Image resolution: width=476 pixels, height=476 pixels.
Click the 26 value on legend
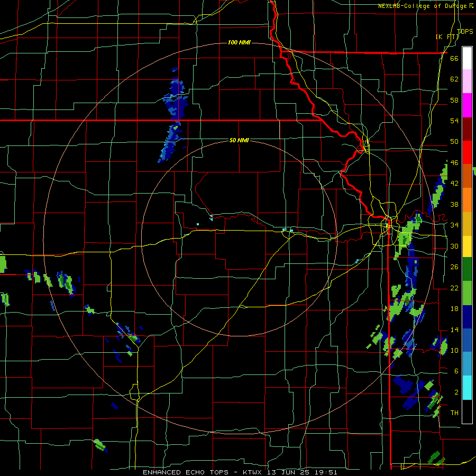[x=454, y=267]
